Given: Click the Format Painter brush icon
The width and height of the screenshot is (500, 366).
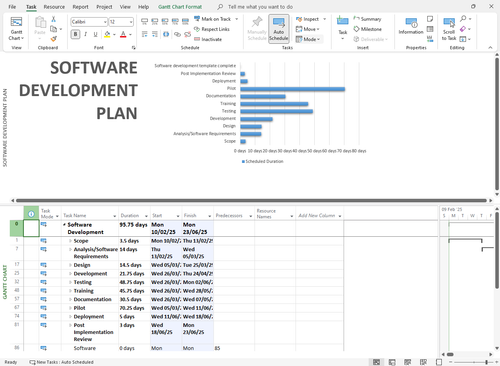Looking at the screenshot, I should 53,39.
